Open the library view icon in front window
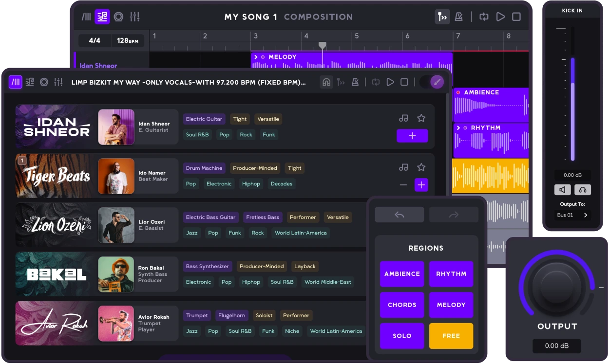 16,82
